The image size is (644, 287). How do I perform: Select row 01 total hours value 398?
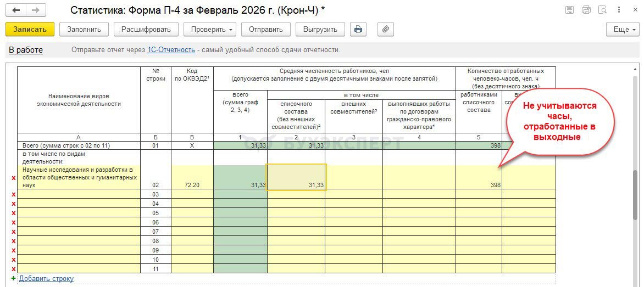point(479,145)
